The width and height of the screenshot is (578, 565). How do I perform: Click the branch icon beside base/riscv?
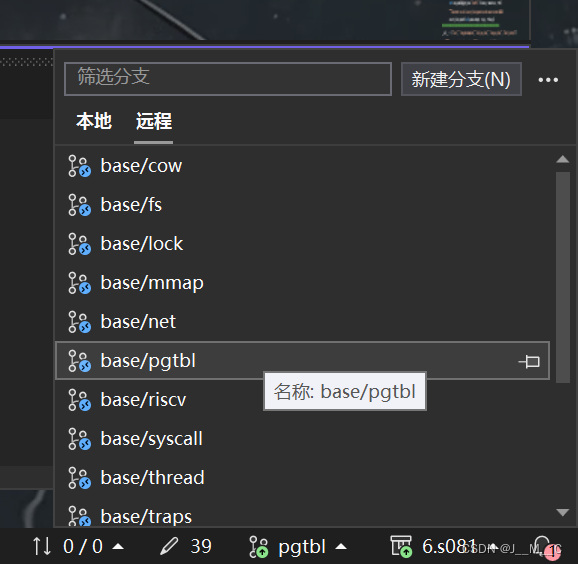[x=79, y=400]
